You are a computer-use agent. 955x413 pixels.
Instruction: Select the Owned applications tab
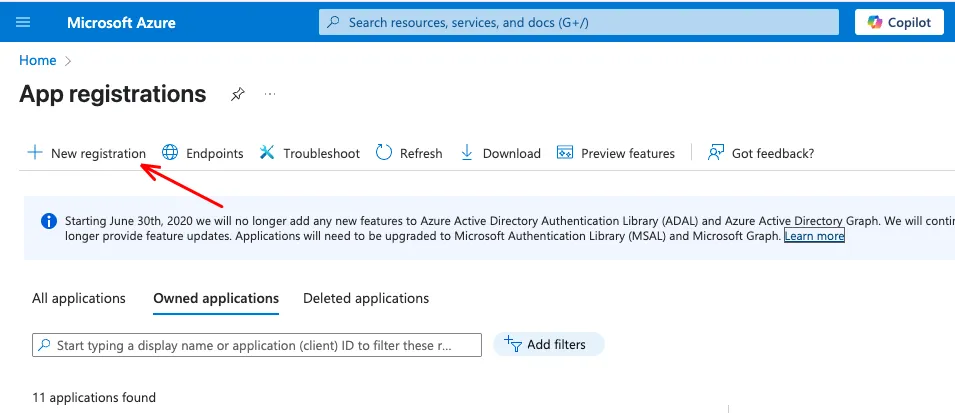(216, 298)
